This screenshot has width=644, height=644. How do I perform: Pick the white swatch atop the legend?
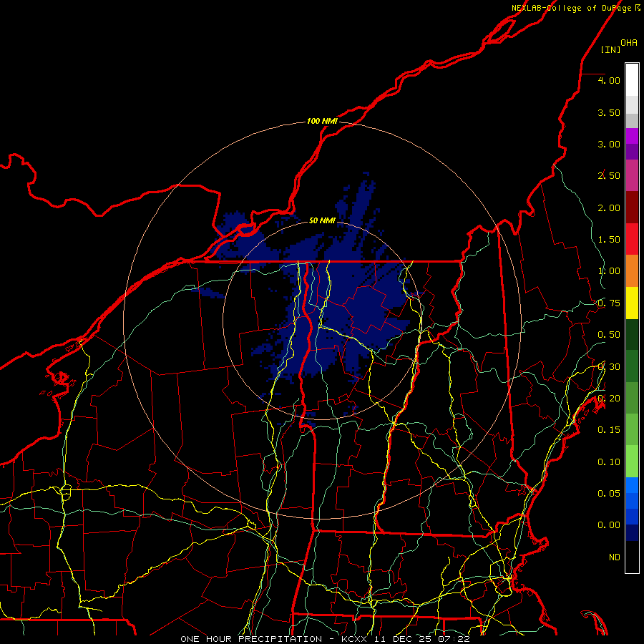coord(632,80)
